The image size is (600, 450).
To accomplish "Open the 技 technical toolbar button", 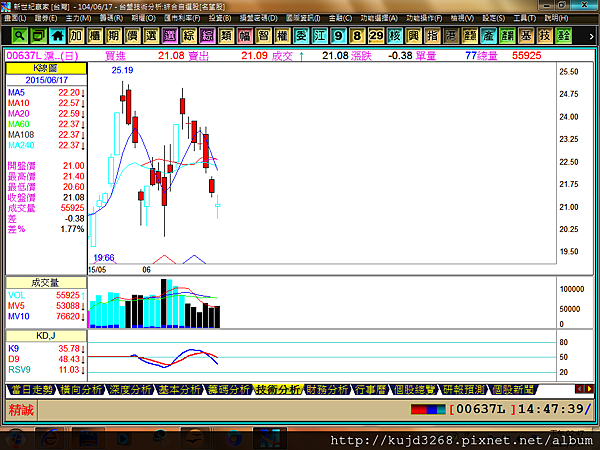I will (545, 36).
